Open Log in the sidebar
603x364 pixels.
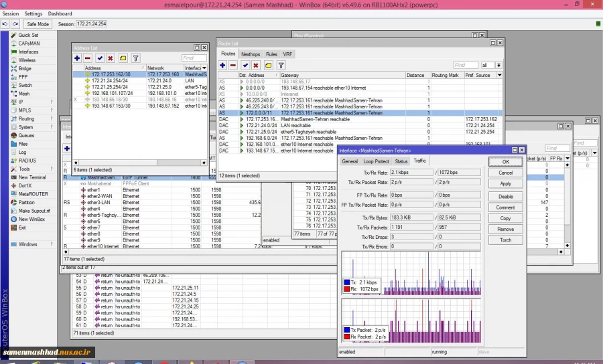(x=22, y=153)
